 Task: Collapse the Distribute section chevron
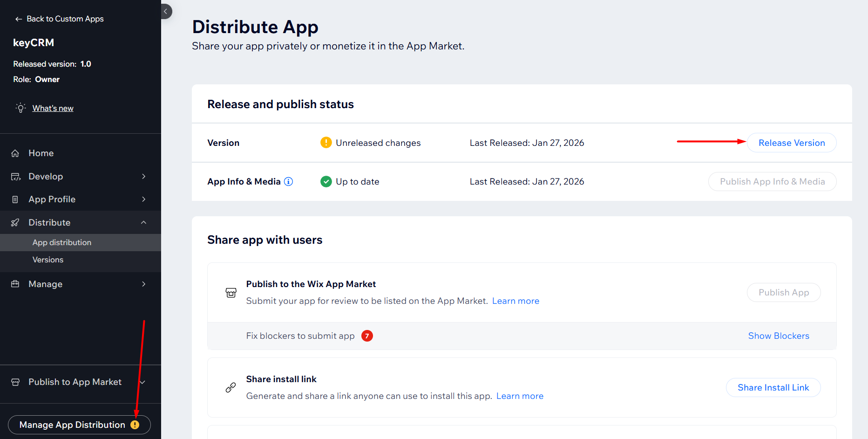point(143,223)
